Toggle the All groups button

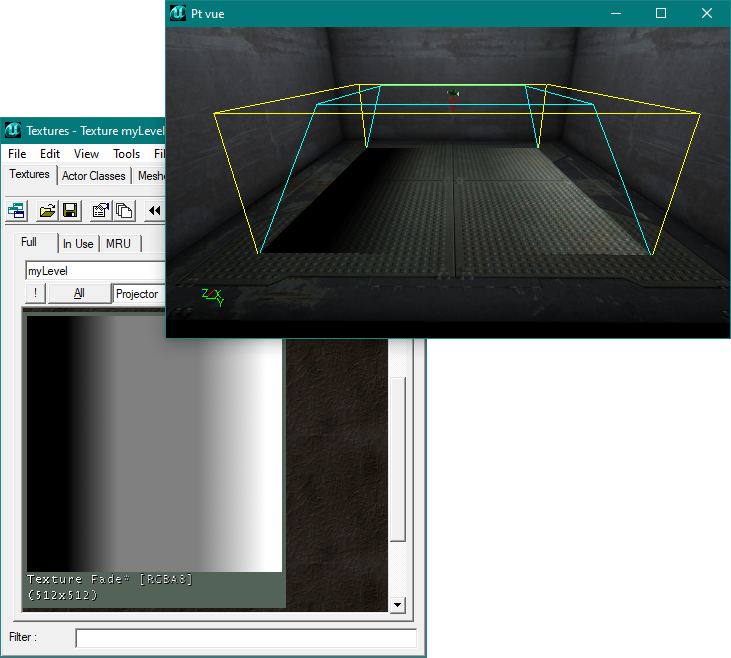pos(78,293)
